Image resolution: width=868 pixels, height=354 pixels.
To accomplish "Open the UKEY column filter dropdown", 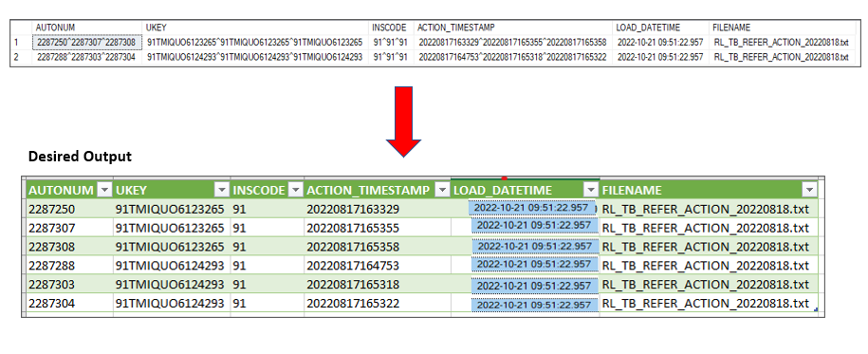I will tap(221, 190).
